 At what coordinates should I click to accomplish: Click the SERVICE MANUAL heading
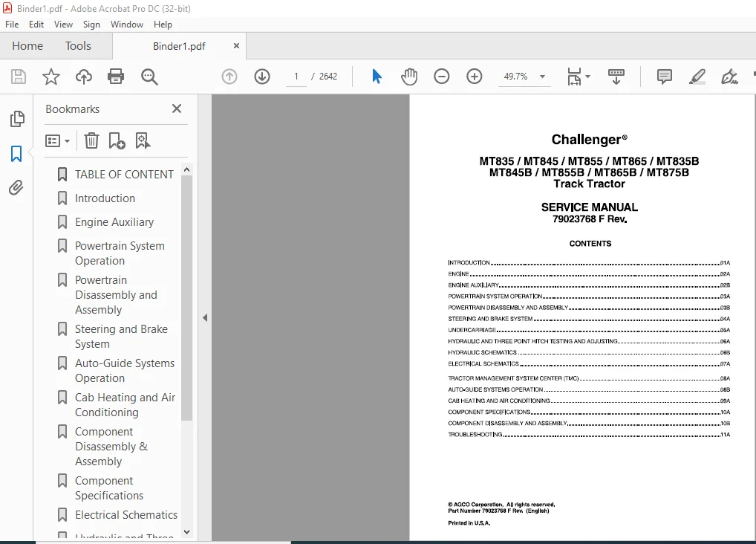click(589, 207)
